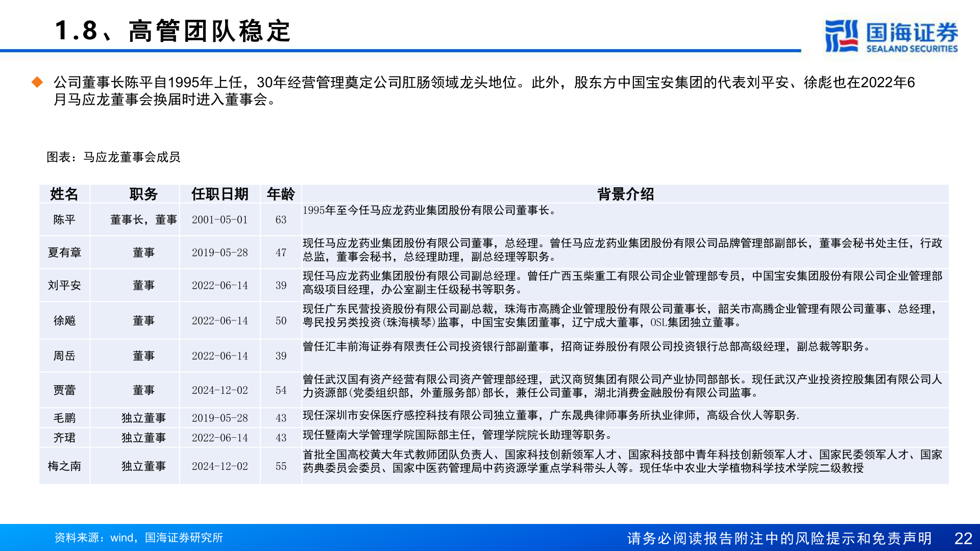Click the Sealand Securities logo icon
This screenshot has height=551, width=980.
click(x=841, y=36)
